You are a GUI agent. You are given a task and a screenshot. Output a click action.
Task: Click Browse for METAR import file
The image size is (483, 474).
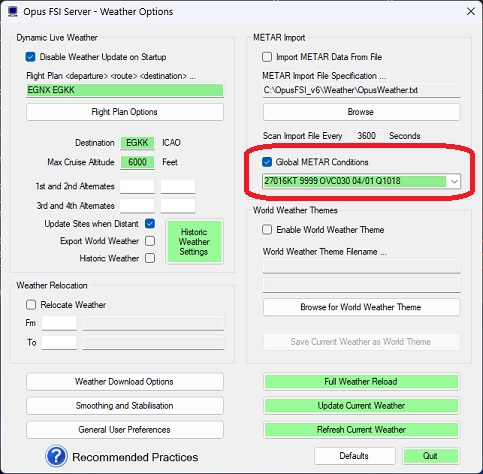tap(361, 112)
